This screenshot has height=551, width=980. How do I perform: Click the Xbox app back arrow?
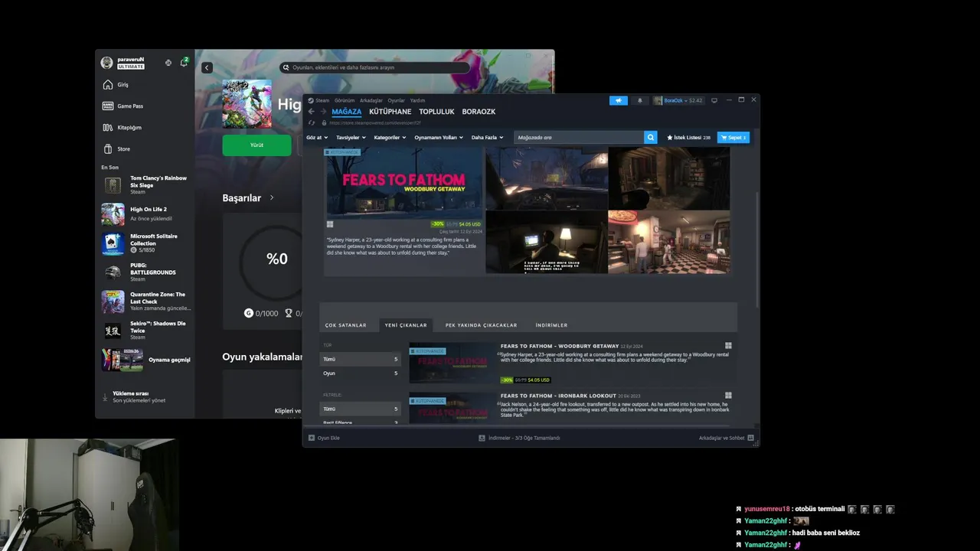click(x=207, y=67)
